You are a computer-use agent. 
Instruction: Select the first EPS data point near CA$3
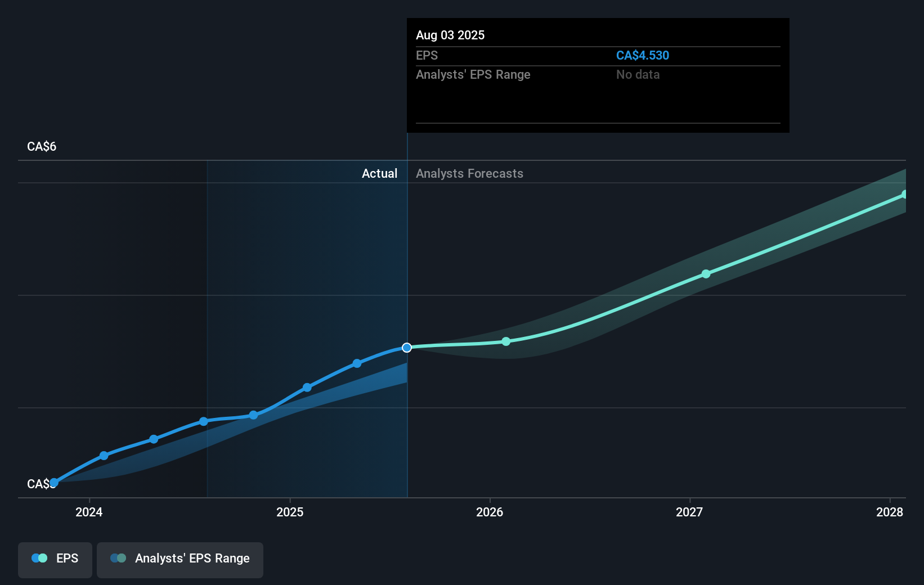54,483
